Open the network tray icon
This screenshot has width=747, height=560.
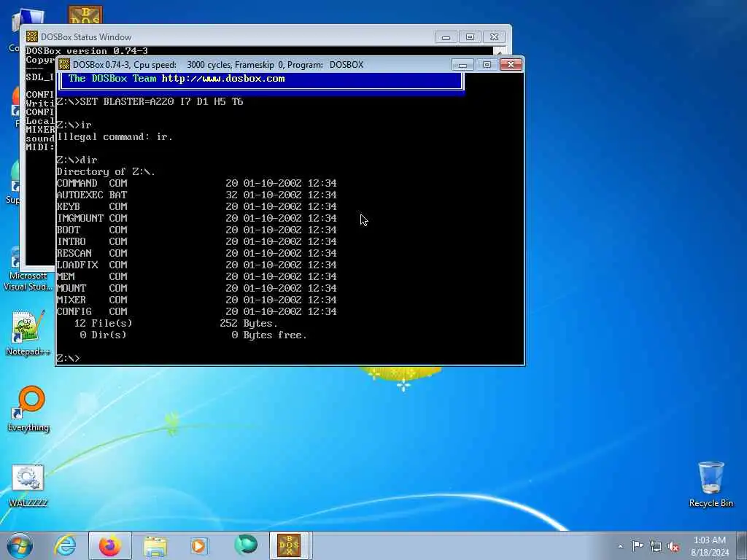coord(656,546)
